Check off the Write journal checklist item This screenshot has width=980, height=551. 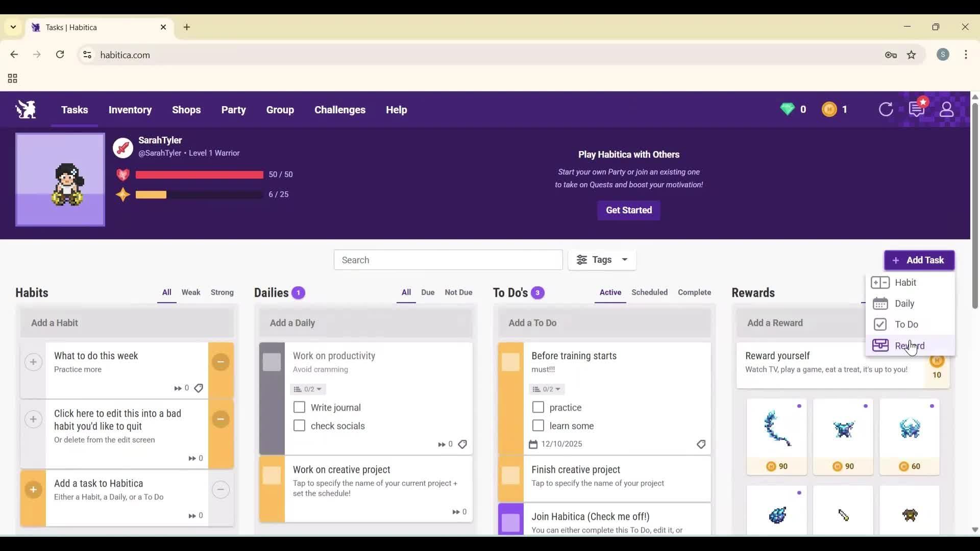pos(299,407)
